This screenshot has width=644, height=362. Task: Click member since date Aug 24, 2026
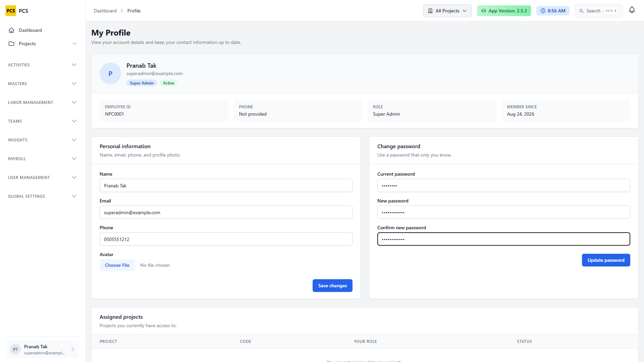(x=521, y=114)
